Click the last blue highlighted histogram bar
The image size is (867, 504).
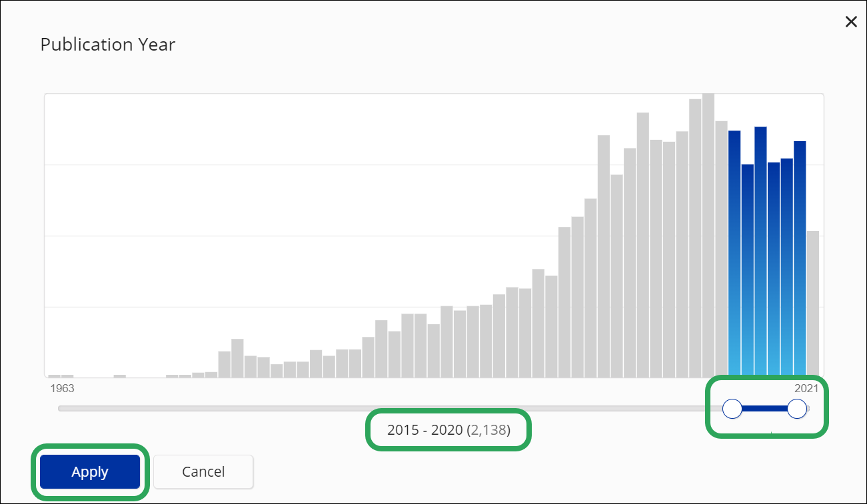coord(800,260)
